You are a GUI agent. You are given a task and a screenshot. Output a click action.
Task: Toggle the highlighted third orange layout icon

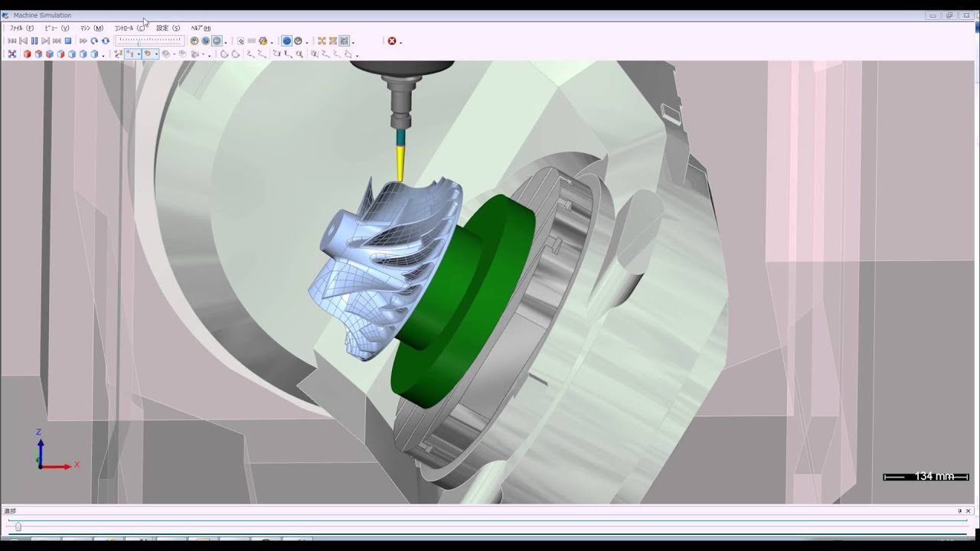pos(345,41)
